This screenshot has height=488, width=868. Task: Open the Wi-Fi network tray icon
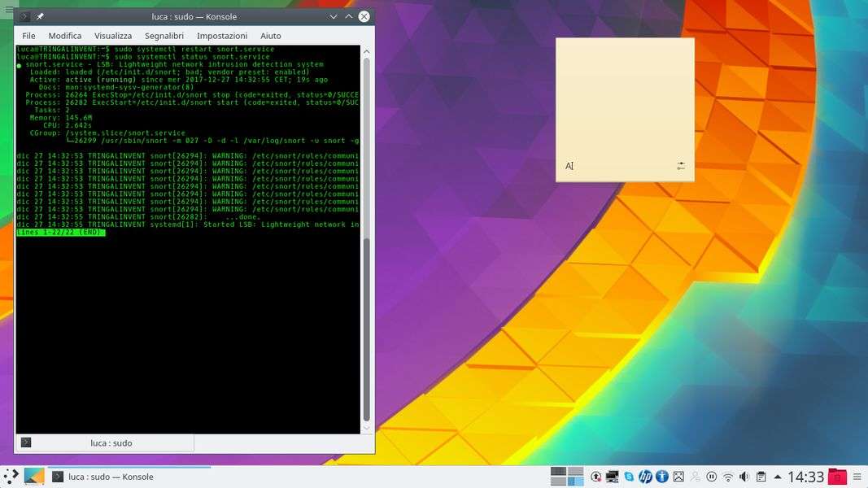pyautogui.click(x=728, y=477)
